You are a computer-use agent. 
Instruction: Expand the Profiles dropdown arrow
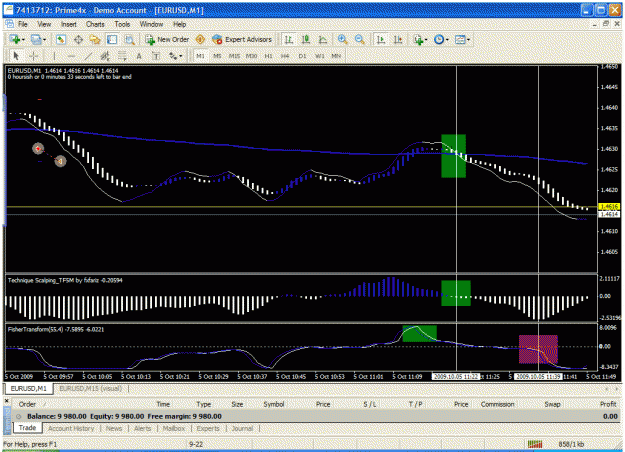[x=44, y=40]
